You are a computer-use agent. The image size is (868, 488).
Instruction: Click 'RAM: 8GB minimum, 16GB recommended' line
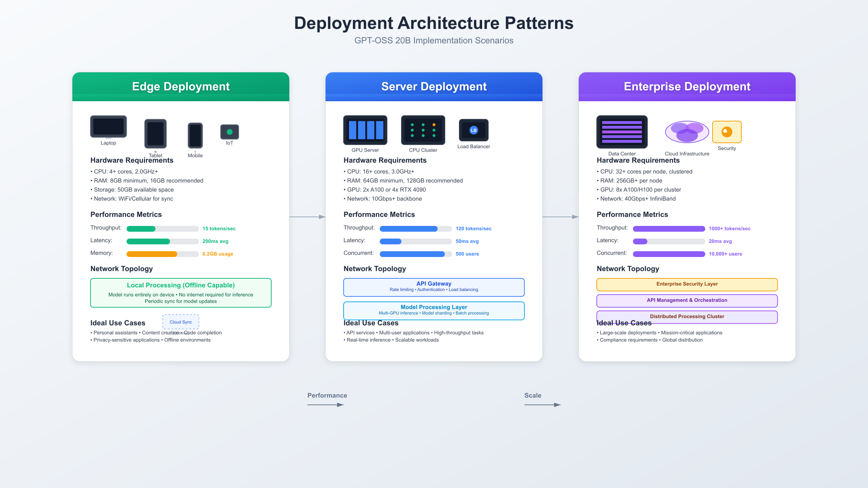147,181
